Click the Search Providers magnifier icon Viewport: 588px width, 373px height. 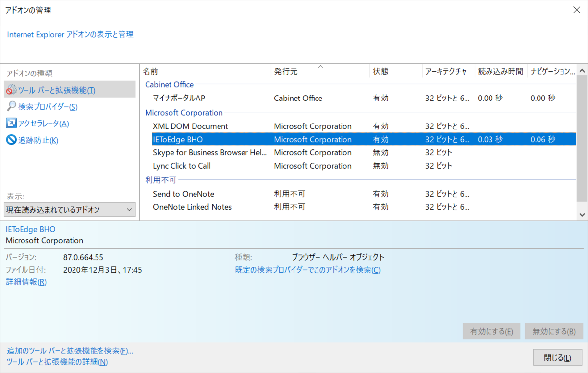click(x=11, y=106)
